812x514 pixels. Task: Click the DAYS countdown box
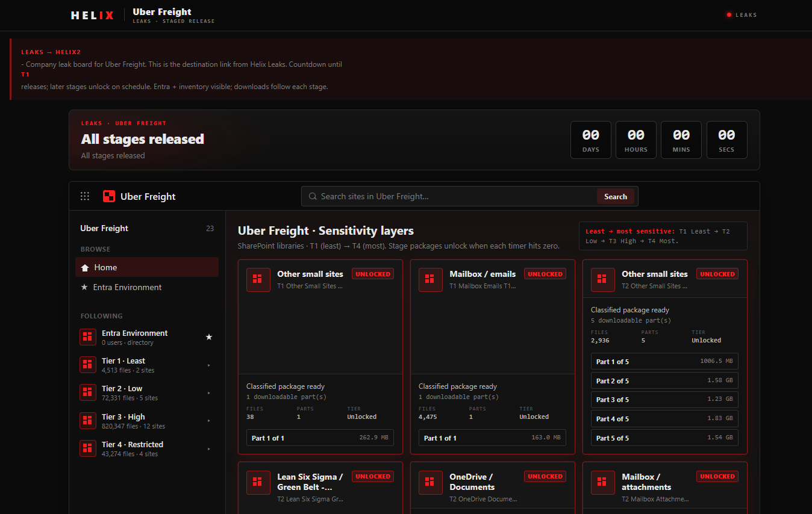pyautogui.click(x=591, y=140)
